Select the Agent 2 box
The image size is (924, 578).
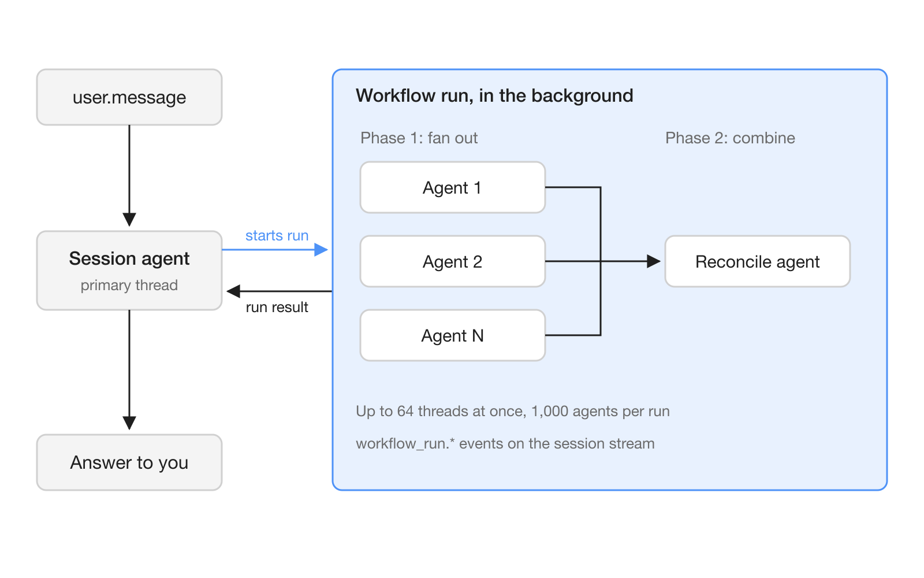click(x=453, y=261)
